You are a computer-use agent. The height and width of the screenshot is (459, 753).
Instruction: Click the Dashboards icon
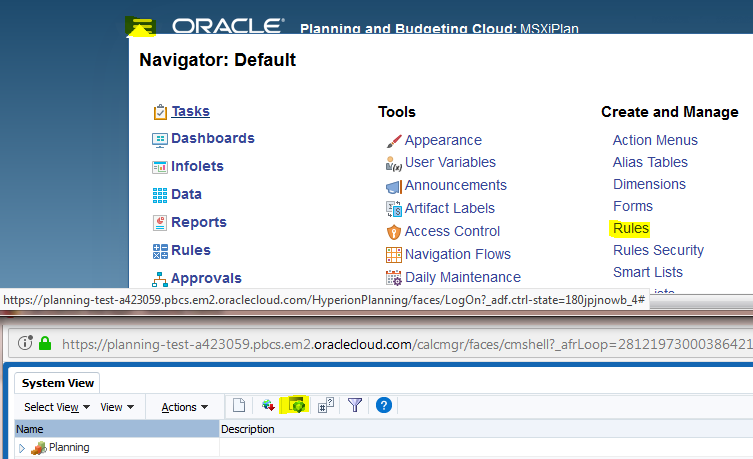coord(159,140)
